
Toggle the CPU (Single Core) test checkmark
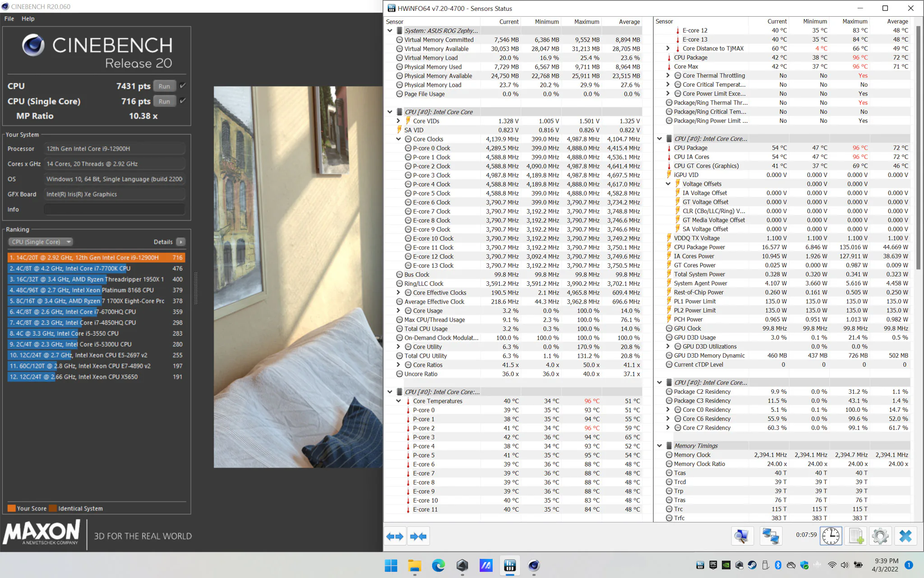coord(183,101)
